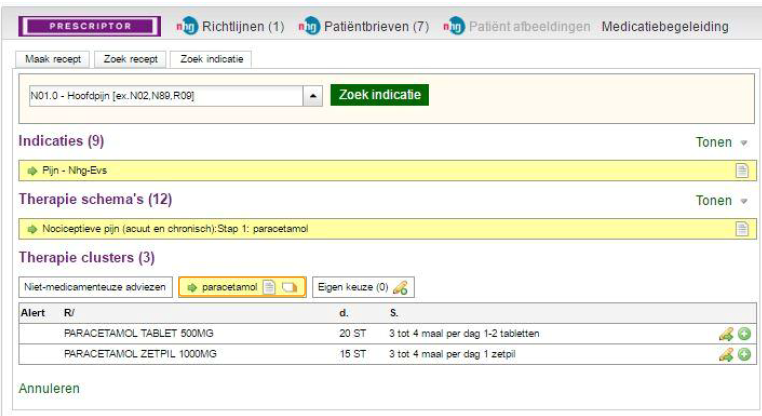Click the green Zoek indicatie button
Image resolution: width=762 pixels, height=416 pixels.
(380, 95)
